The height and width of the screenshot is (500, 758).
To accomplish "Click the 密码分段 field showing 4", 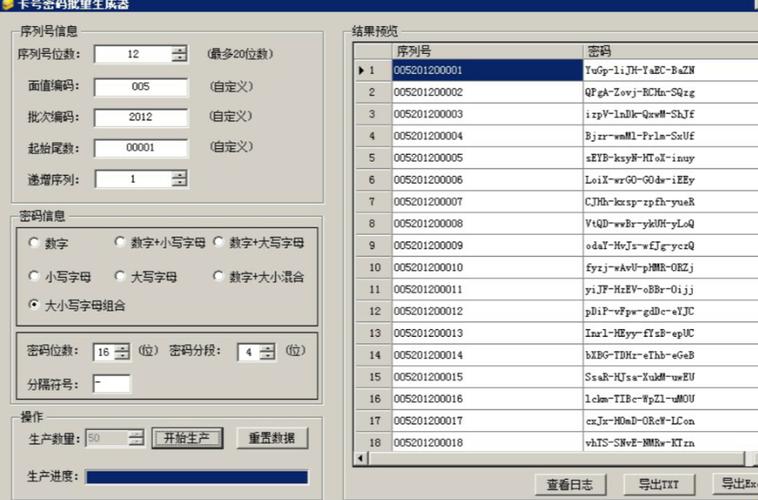I will (x=249, y=352).
